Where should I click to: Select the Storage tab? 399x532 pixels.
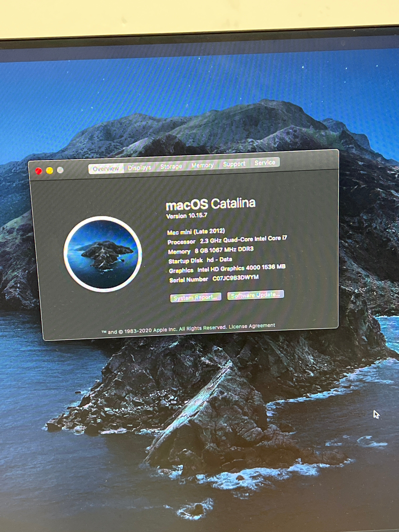(171, 166)
